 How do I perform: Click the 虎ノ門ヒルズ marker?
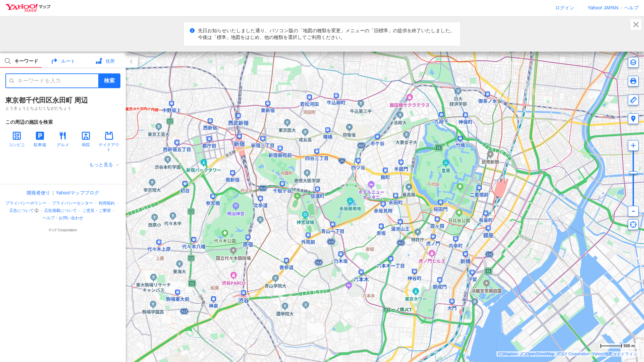(432, 253)
